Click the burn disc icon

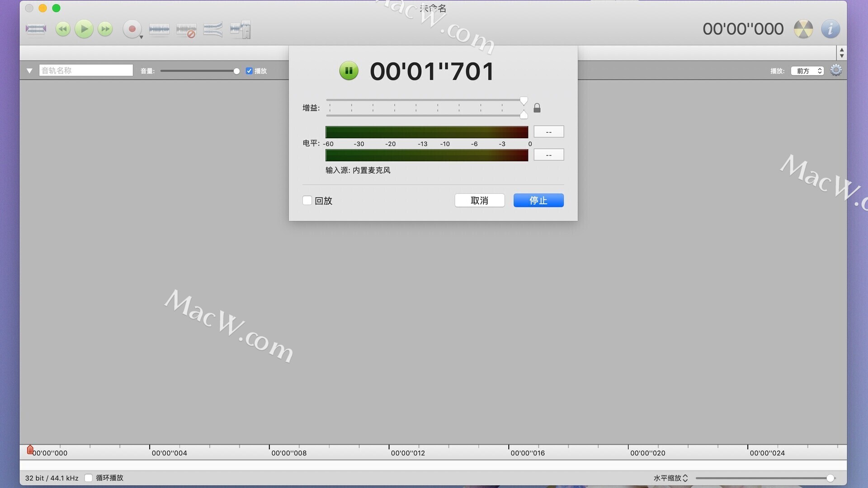803,29
